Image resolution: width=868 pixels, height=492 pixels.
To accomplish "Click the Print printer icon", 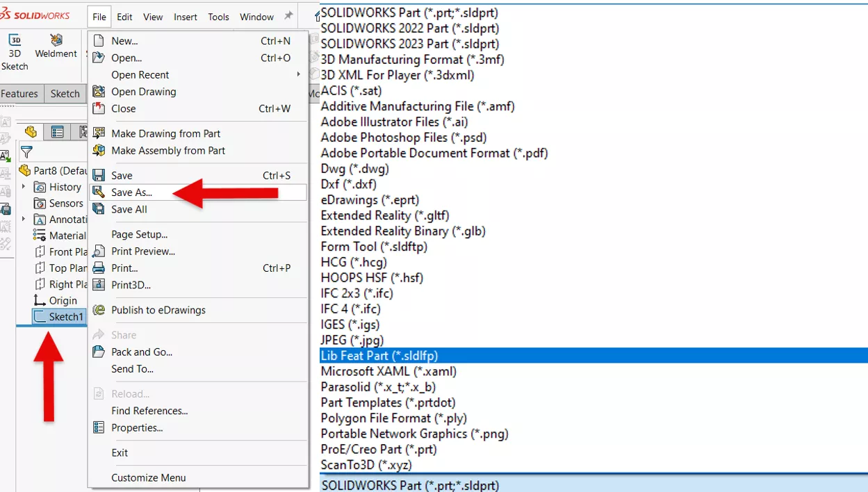I will click(x=99, y=268).
